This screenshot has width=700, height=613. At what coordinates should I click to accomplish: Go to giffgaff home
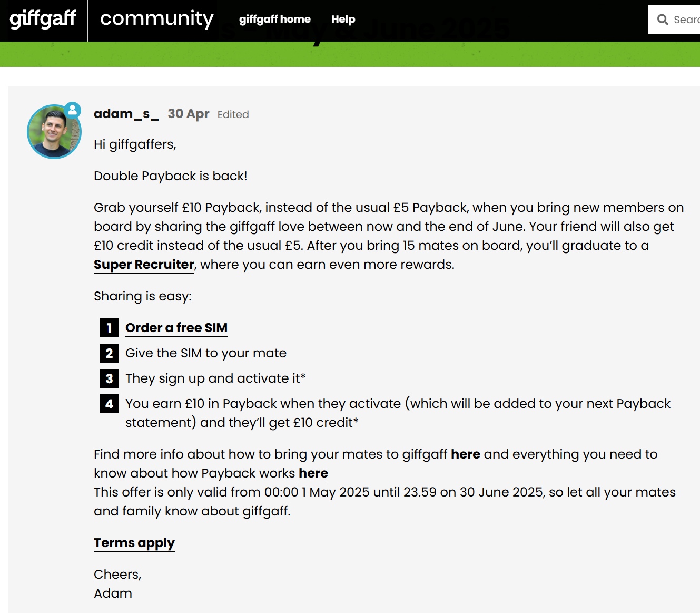pyautogui.click(x=274, y=20)
